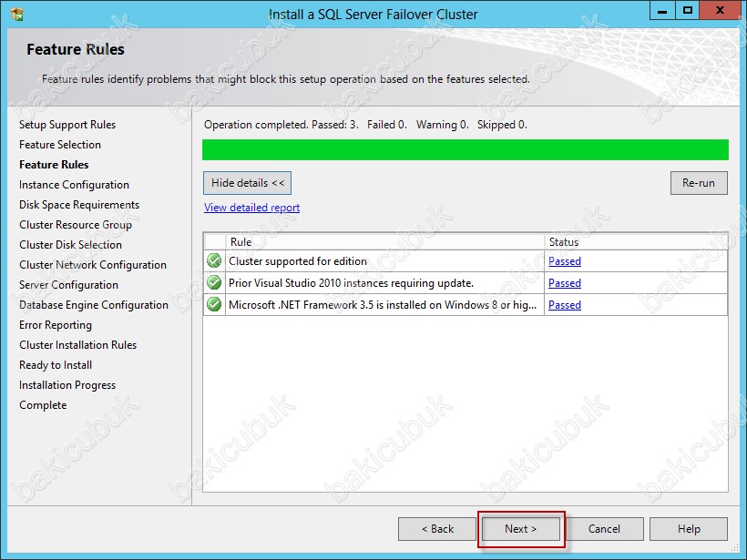Click the 'Microsoft .NET Framework 3.5 is installed' rule text

point(383,305)
